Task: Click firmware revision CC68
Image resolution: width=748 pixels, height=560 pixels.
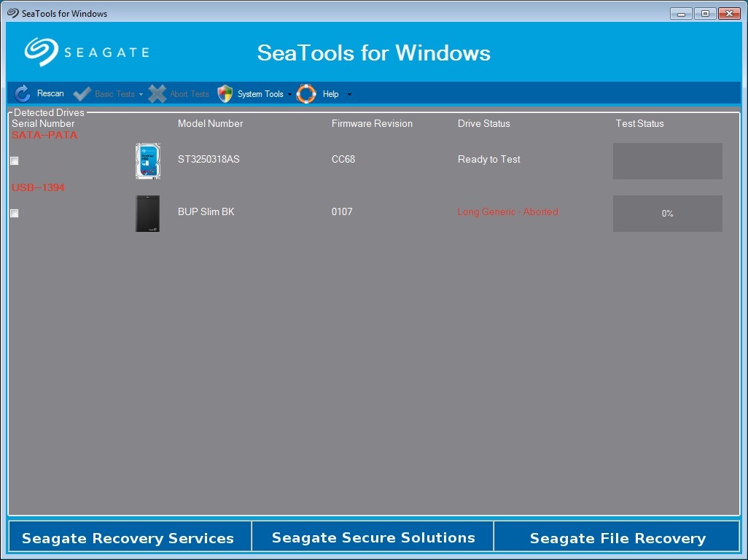Action: tap(343, 159)
